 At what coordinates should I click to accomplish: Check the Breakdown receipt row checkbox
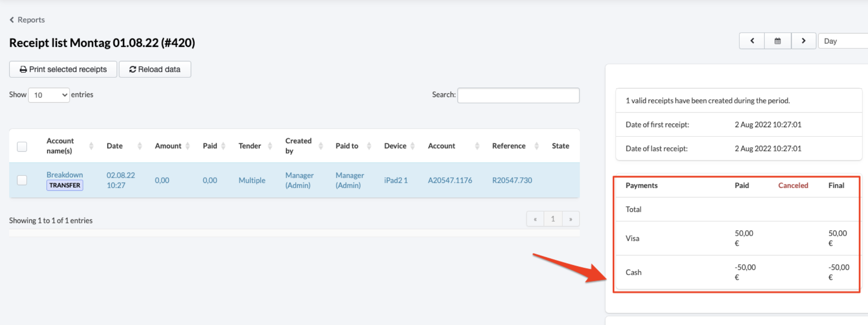(22, 180)
